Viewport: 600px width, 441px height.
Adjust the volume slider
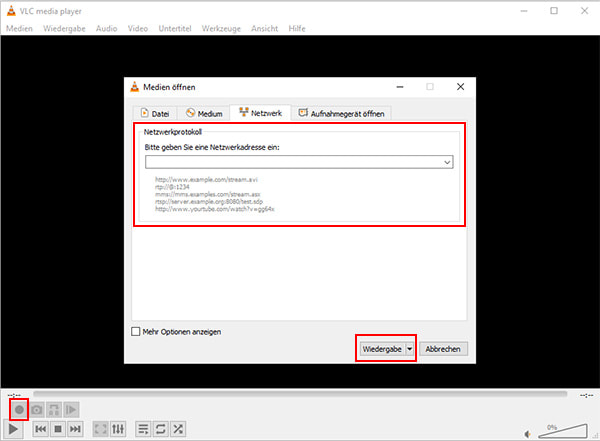point(562,431)
